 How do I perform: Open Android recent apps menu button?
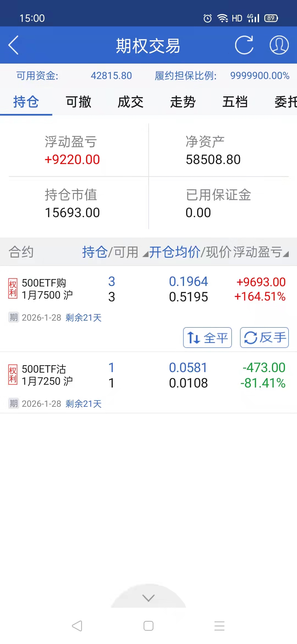tap(219, 626)
